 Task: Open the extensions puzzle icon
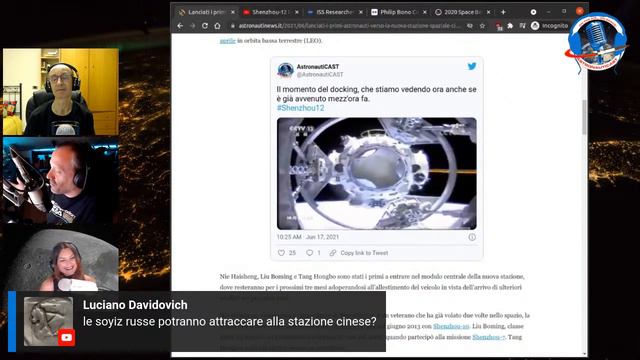[x=510, y=26]
